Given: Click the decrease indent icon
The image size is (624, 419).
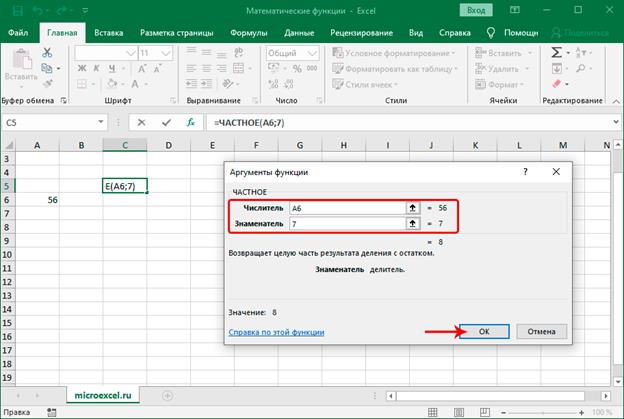Looking at the screenshot, I should (x=191, y=84).
